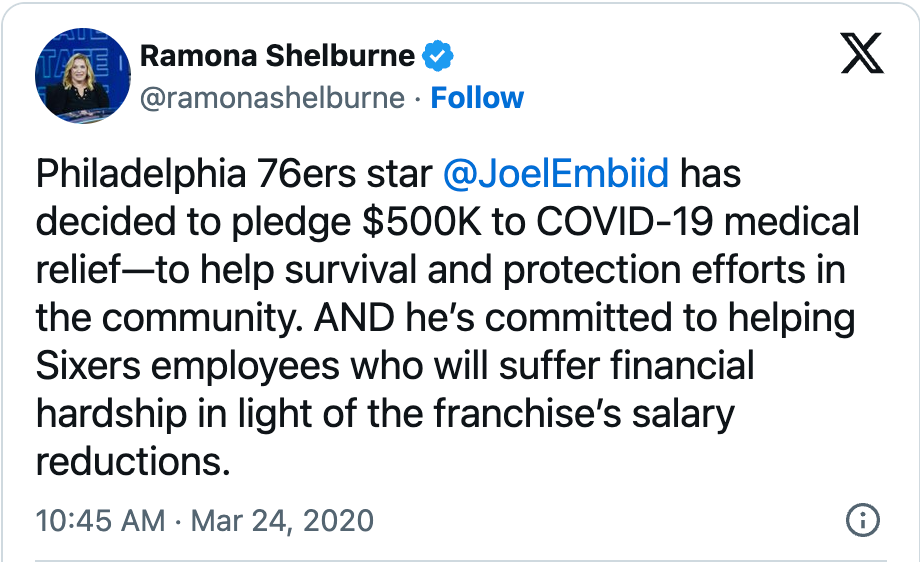The width and height of the screenshot is (920, 562).
Task: Click Ramona Shelburne's profile avatar
Action: [83, 76]
